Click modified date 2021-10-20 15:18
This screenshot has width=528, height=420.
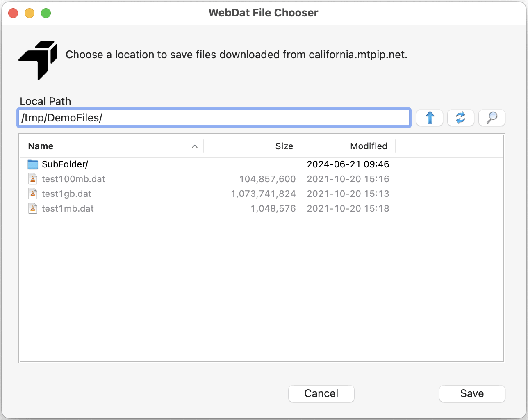pos(348,209)
